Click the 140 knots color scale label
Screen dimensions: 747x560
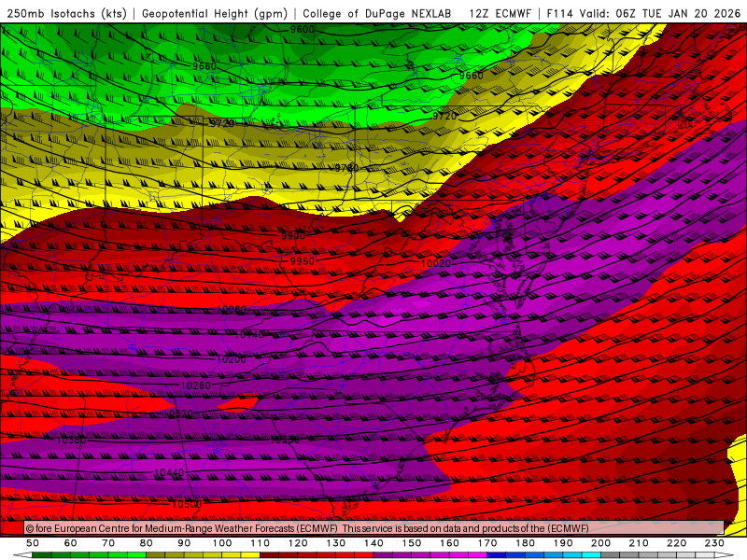(x=373, y=543)
